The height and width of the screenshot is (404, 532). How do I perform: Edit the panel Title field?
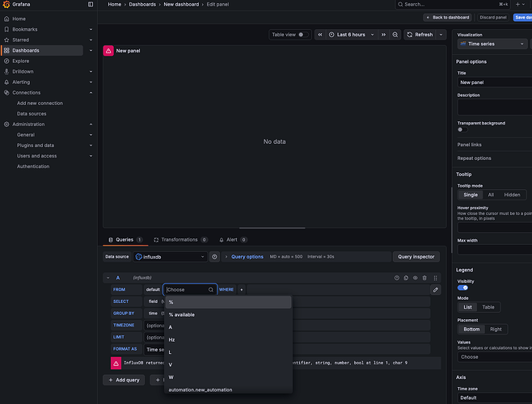click(x=496, y=82)
